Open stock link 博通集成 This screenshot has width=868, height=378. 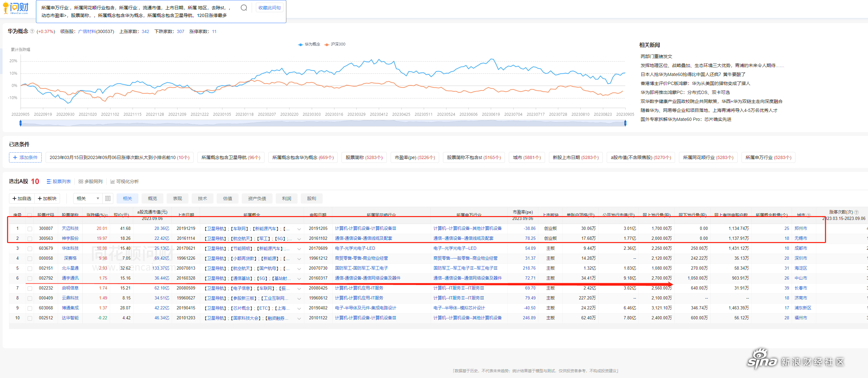[x=70, y=308]
